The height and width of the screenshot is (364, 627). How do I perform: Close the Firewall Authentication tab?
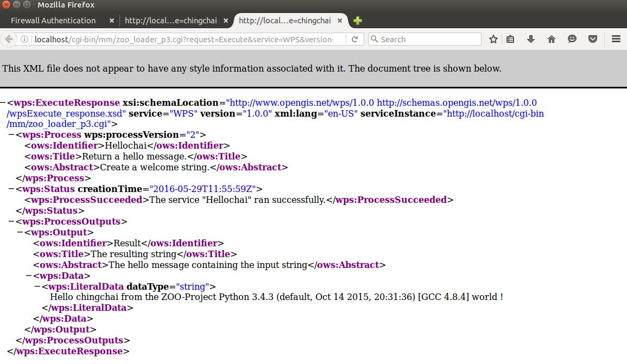[112, 21]
